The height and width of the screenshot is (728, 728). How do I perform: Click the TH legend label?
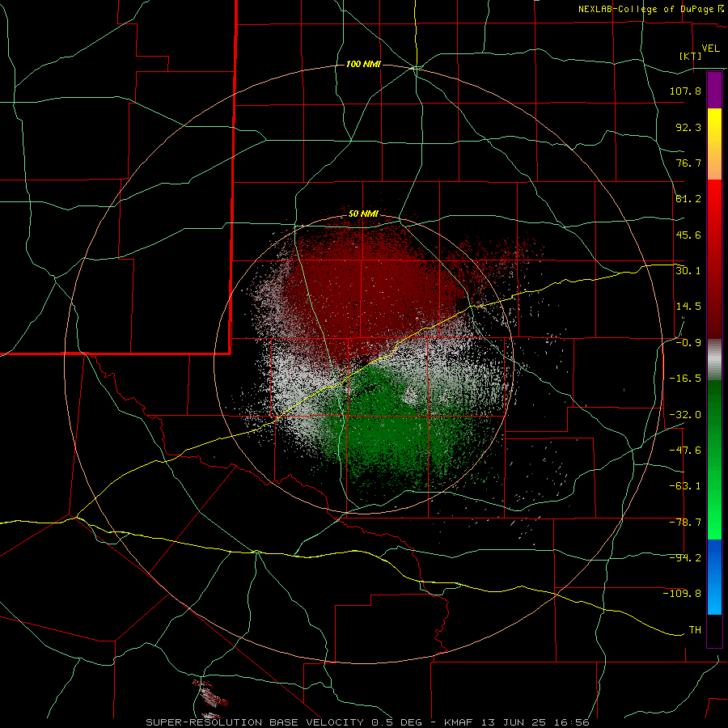point(695,629)
